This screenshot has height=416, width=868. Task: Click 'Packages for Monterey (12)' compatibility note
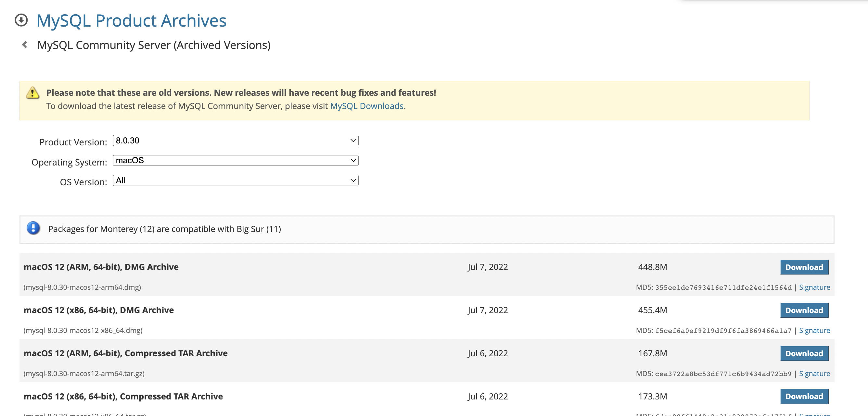[164, 229]
